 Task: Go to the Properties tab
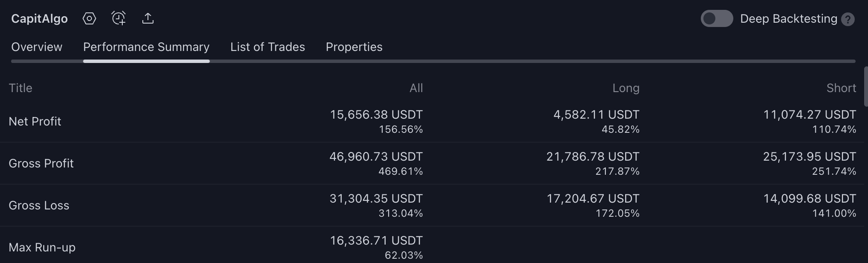[x=354, y=47]
